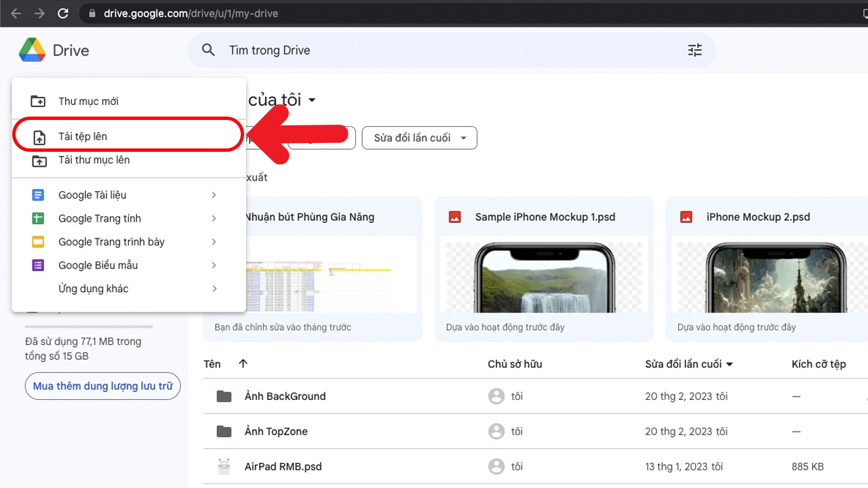This screenshot has height=488, width=868.
Task: Click the lock icon in address bar
Action: 92,14
